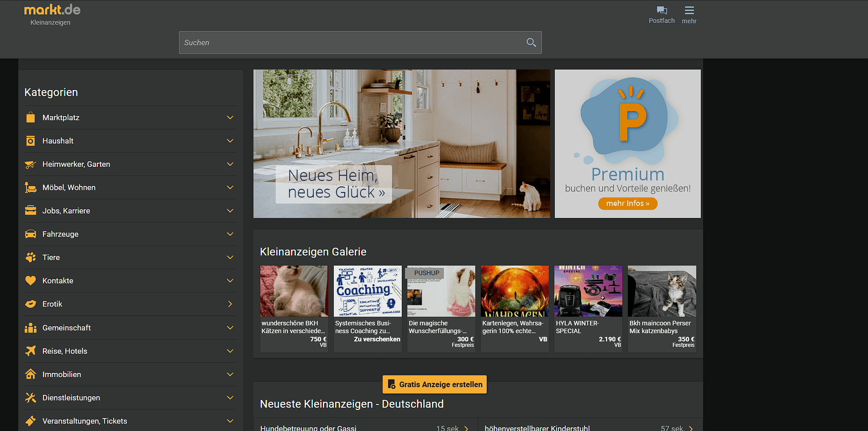Click the search magnifier icon
Image resolution: width=868 pixels, height=431 pixels.
531,43
